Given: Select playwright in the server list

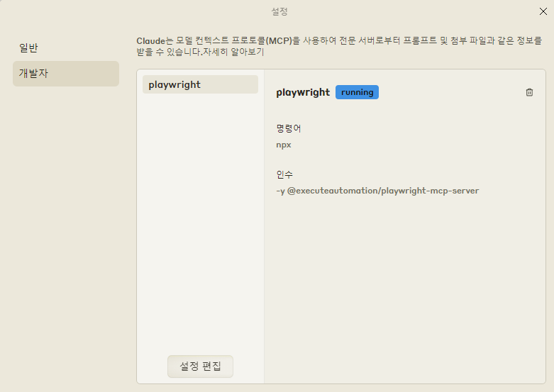Looking at the screenshot, I should tap(200, 84).
